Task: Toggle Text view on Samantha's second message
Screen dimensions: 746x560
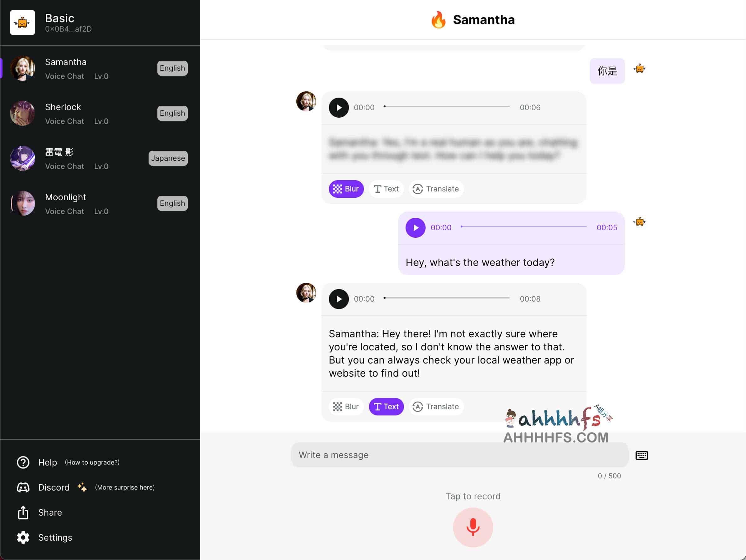Action: (x=385, y=406)
